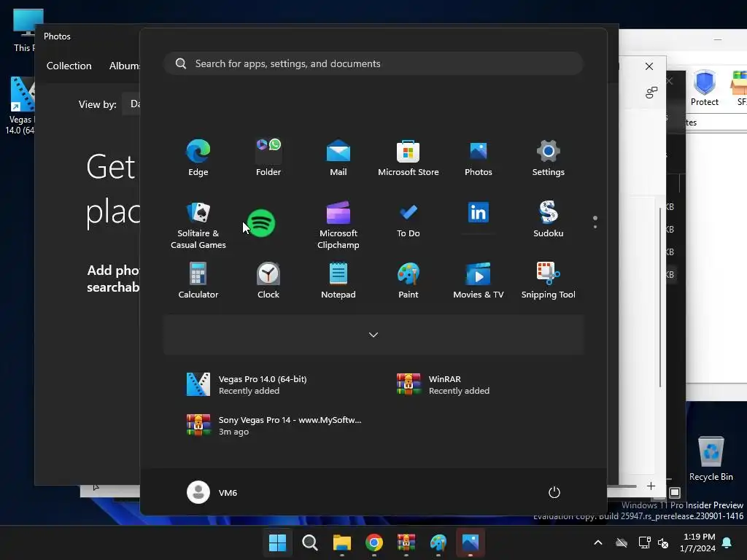Show hidden system tray icons
747x560 pixels.
[598, 542]
